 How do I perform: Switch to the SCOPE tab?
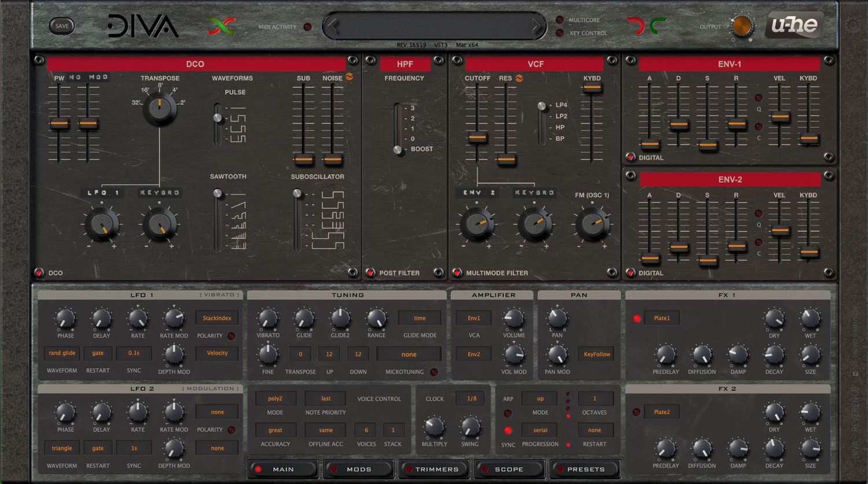click(x=509, y=469)
